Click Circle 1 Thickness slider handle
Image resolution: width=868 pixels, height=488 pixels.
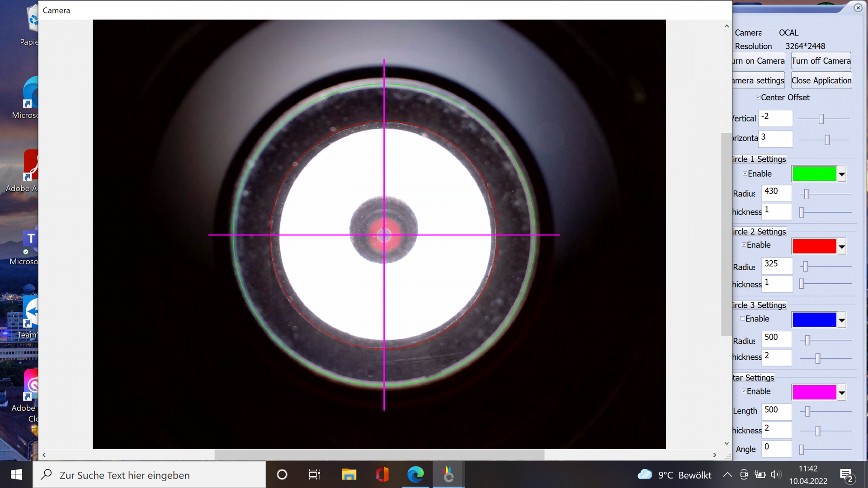coord(802,212)
